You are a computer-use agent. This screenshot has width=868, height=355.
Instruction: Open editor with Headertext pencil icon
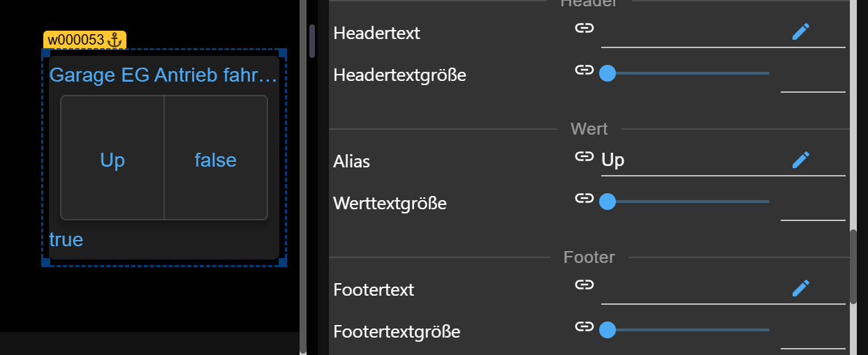pyautogui.click(x=801, y=31)
